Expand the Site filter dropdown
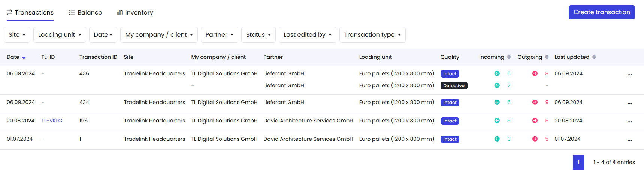The image size is (644, 170). click(17, 35)
